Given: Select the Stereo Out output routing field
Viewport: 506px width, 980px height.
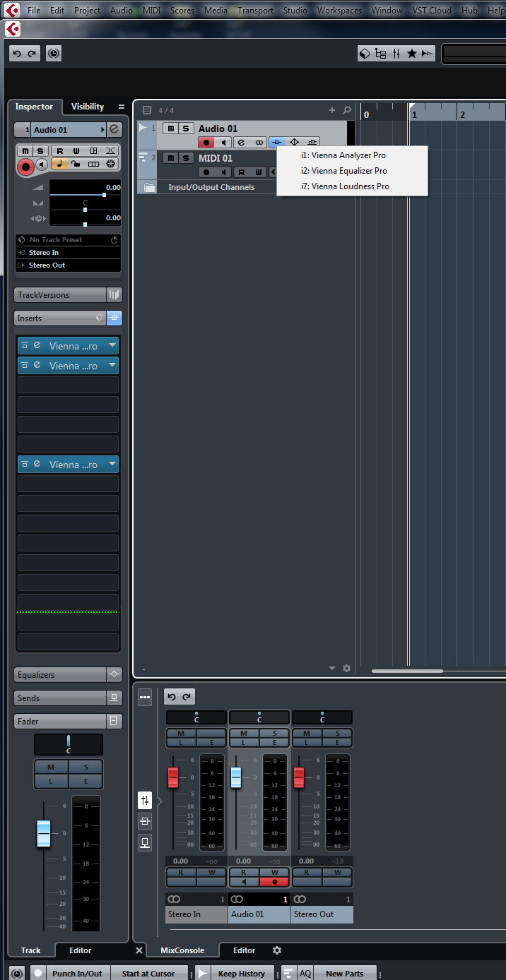Looking at the screenshot, I should (x=68, y=265).
